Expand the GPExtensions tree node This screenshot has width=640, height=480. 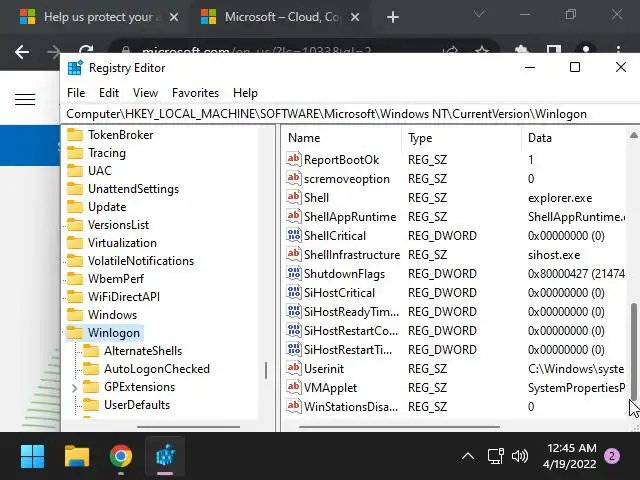pyautogui.click(x=74, y=387)
